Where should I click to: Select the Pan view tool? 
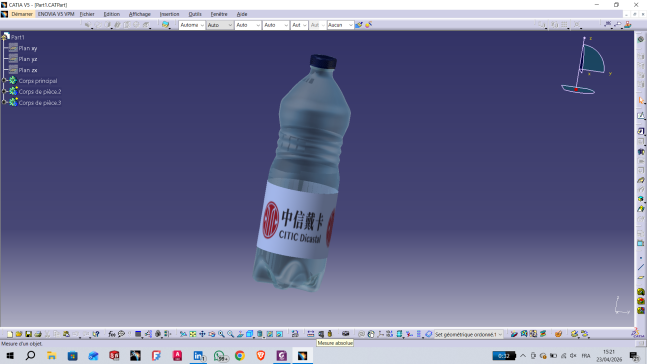pyautogui.click(x=202, y=334)
